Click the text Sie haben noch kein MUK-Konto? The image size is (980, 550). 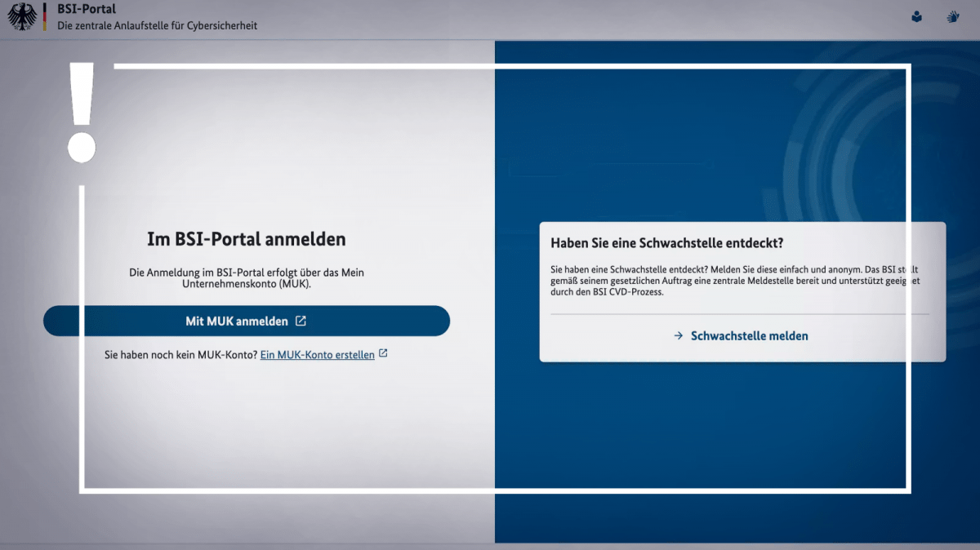point(180,355)
